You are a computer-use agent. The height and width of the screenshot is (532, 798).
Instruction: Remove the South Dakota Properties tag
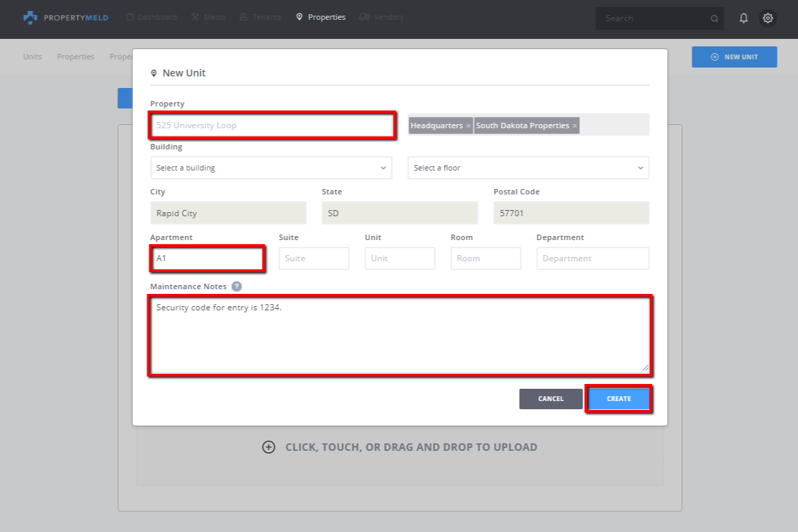tap(575, 126)
